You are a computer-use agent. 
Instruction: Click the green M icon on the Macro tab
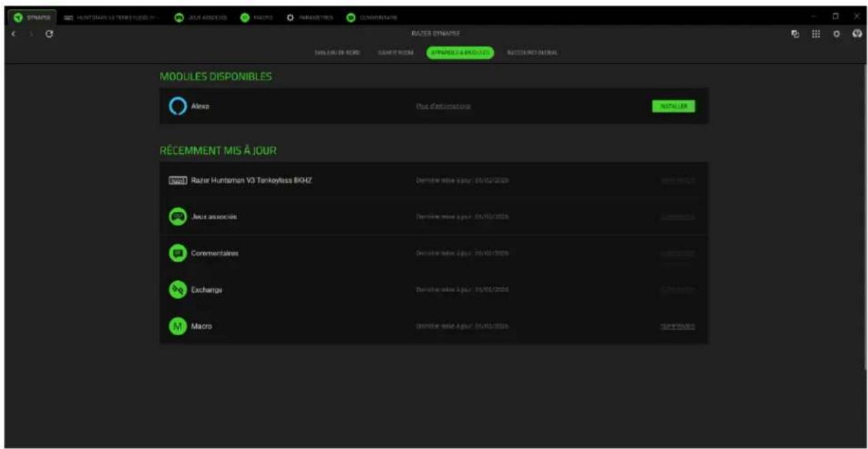[x=244, y=17]
